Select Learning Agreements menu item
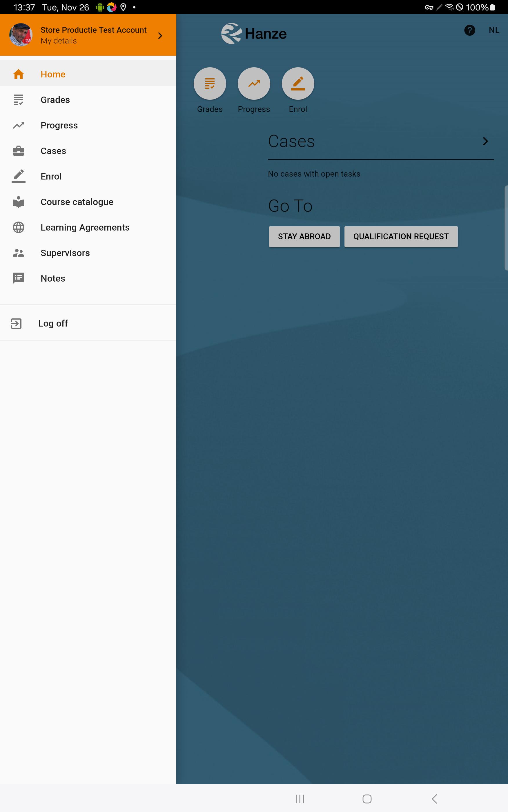The image size is (508, 812). click(88, 227)
